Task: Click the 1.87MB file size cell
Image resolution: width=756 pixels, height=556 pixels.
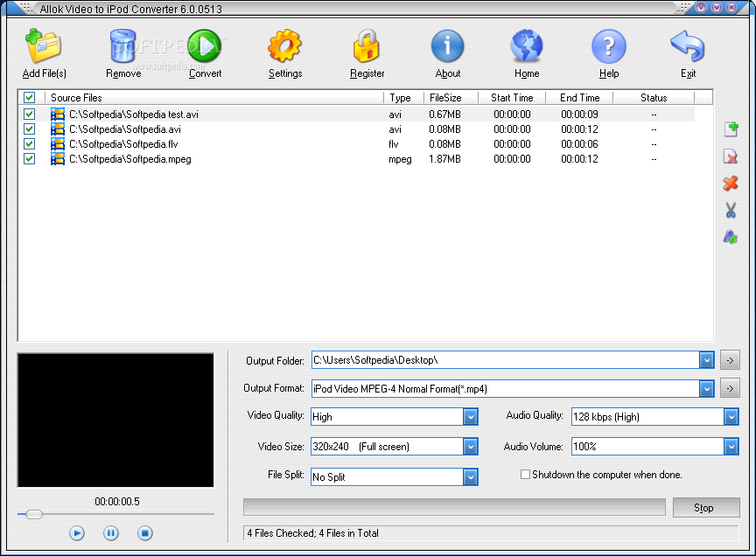Action: (444, 159)
